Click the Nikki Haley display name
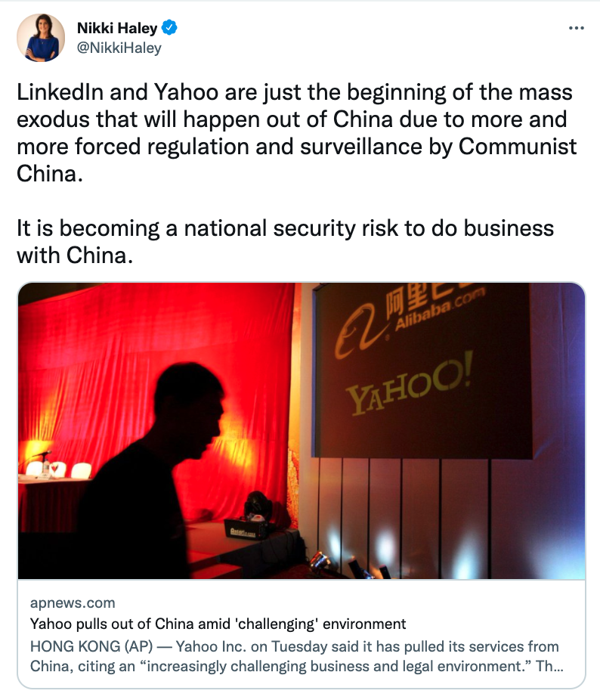 (x=117, y=28)
